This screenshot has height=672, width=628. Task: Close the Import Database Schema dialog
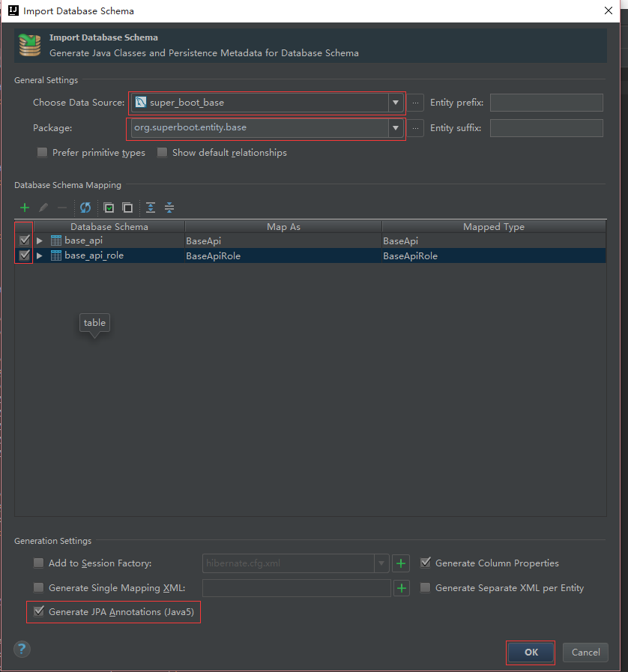[x=609, y=10]
